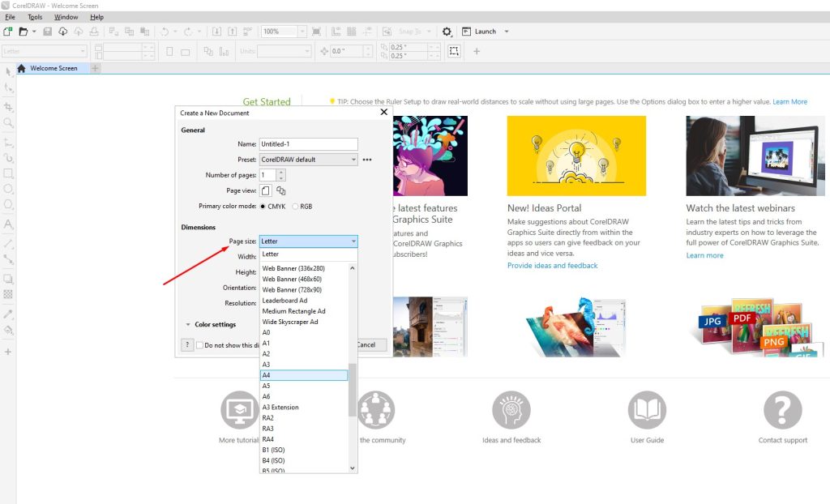Select RGB primary color mode
The height and width of the screenshot is (504, 830).
295,207
